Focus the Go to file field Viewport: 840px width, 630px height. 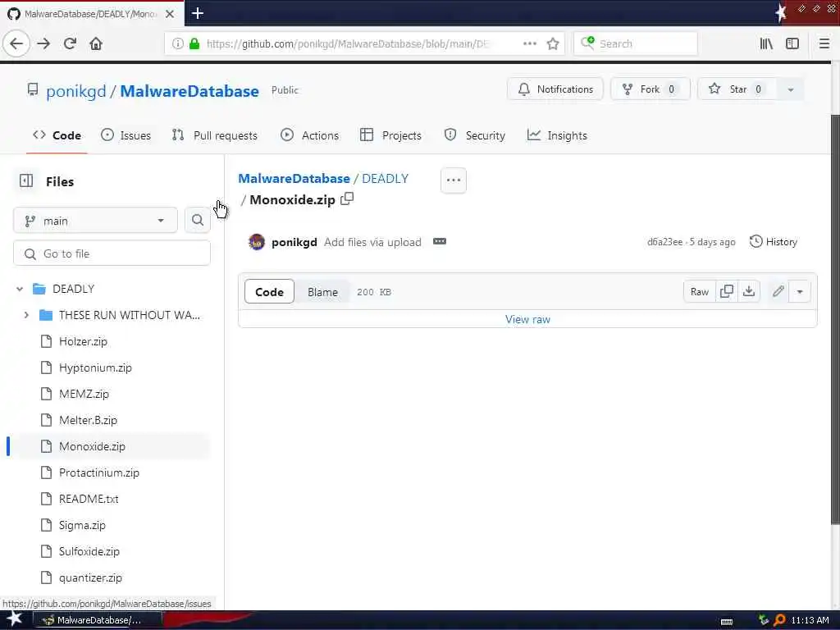(x=112, y=253)
